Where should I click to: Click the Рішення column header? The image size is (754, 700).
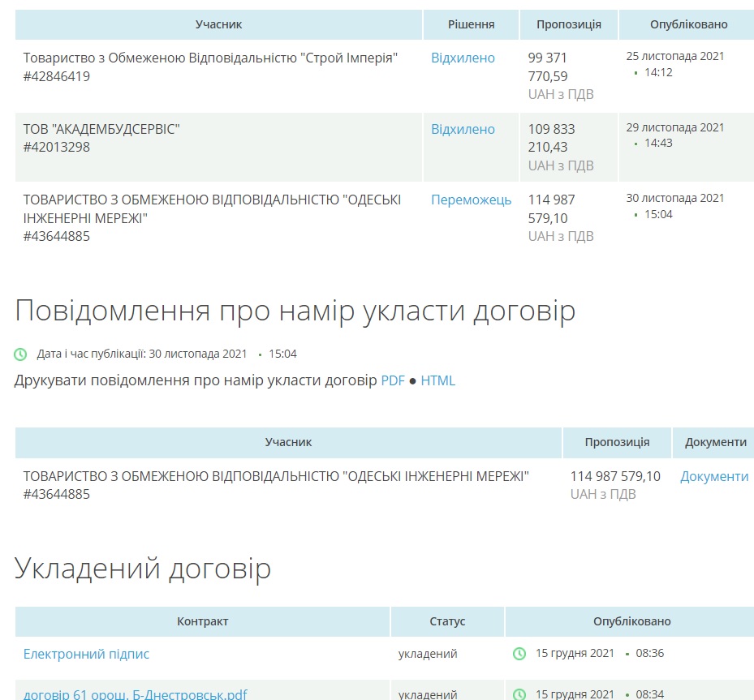(x=471, y=24)
